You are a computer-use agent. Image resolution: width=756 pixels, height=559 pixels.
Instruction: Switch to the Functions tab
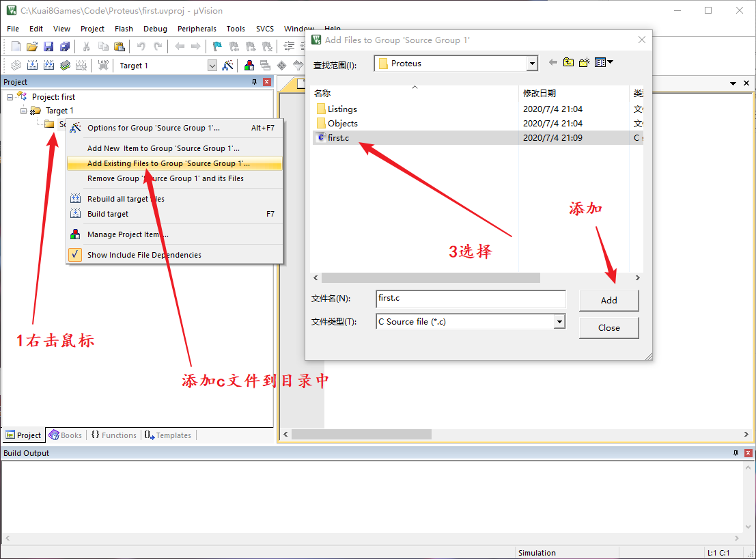click(x=114, y=435)
